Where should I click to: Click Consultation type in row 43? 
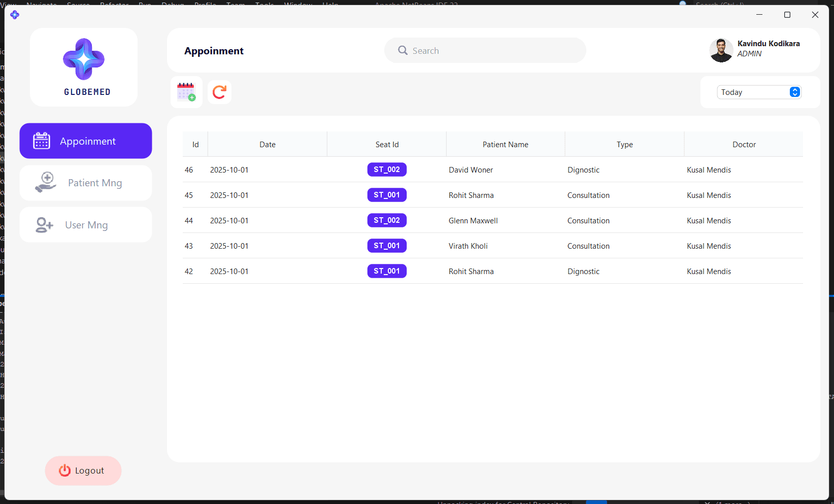[x=588, y=246]
